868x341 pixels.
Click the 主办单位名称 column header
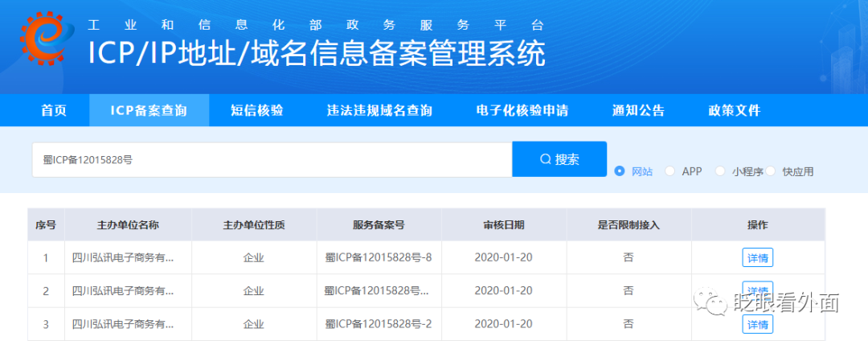[129, 224]
